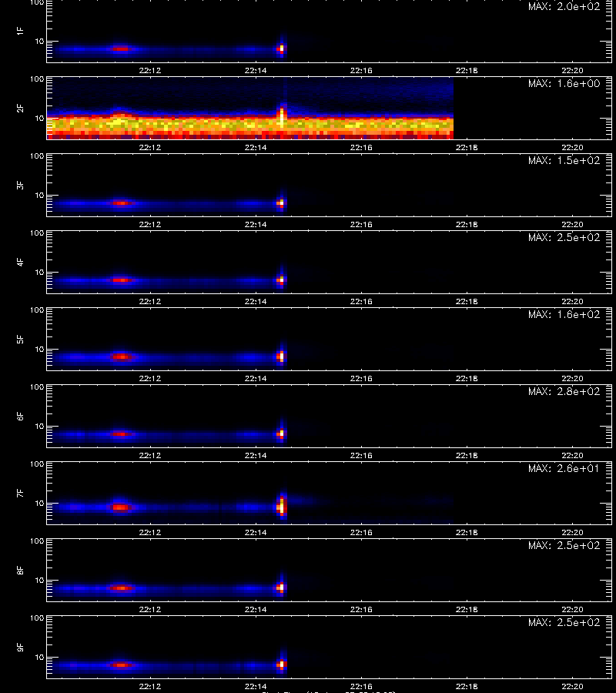Viewport: 616px width, 693px height.
Task: Click the 22:14 tick label below panel 1F
Action: coord(256,70)
